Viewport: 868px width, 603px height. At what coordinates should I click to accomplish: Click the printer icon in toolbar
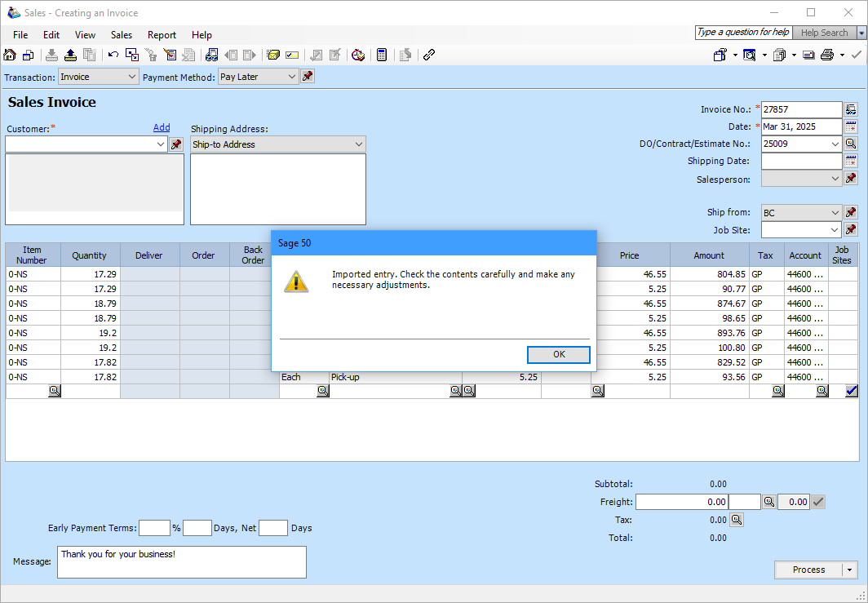pyautogui.click(x=827, y=55)
